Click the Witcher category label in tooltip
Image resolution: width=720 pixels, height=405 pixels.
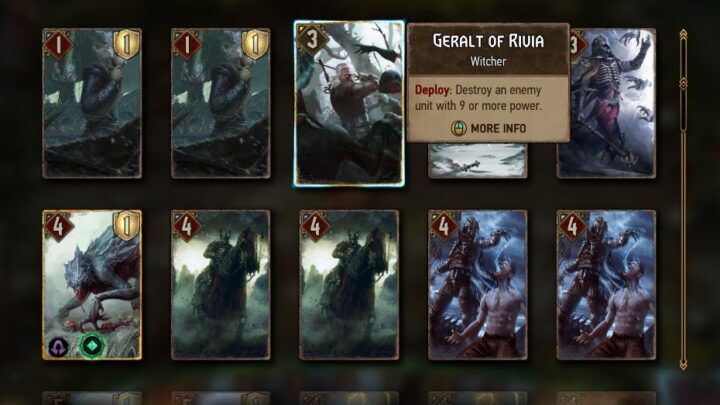[x=488, y=62]
